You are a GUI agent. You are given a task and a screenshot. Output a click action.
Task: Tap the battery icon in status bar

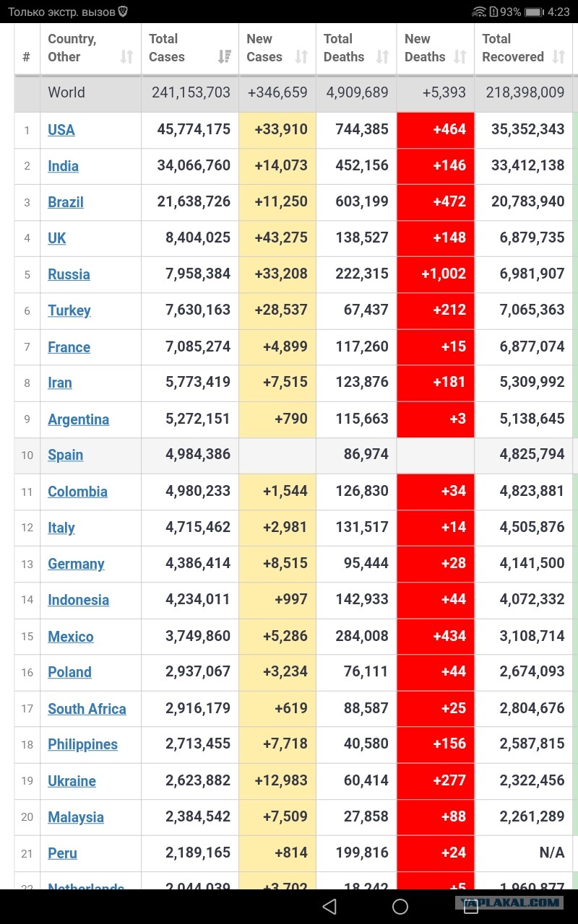click(534, 12)
